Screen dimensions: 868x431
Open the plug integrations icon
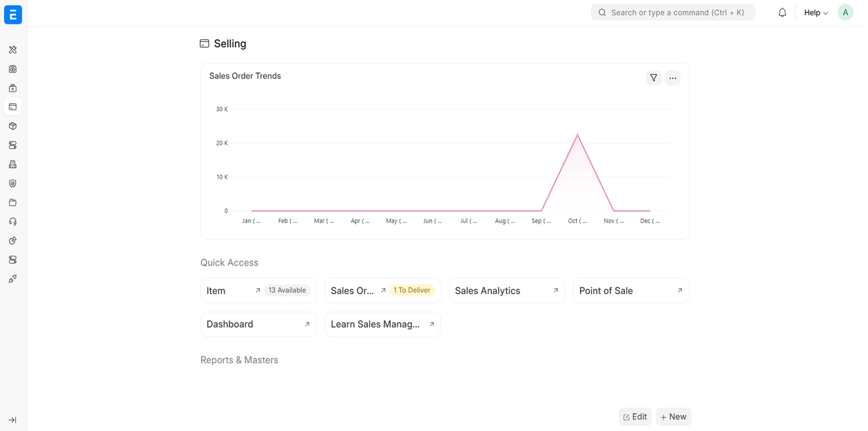12,279
